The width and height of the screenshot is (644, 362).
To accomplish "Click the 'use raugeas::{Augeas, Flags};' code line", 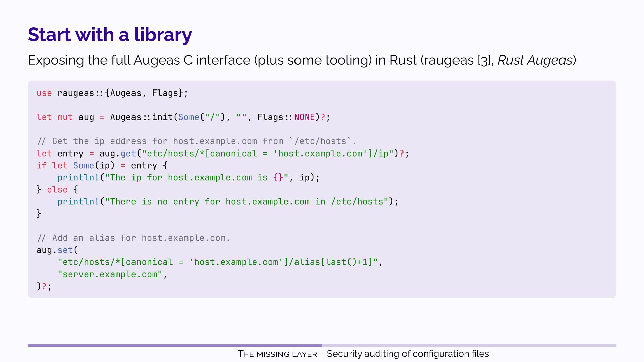I will tap(112, 93).
